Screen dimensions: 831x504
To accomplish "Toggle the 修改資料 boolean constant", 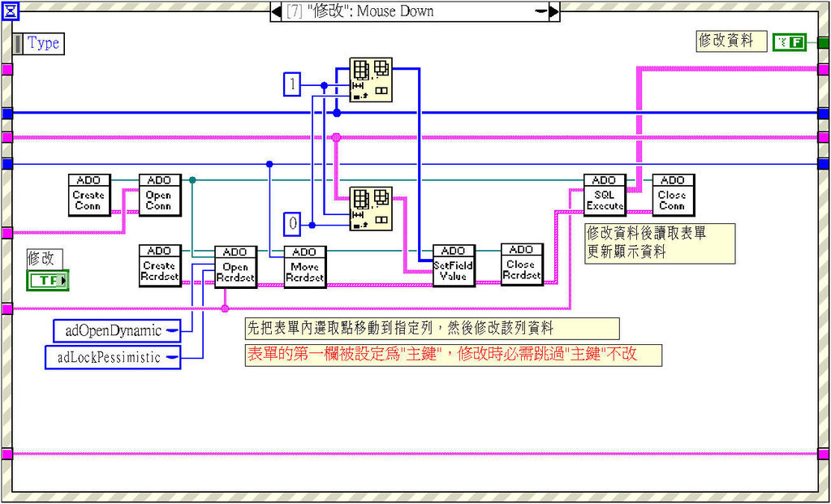I will coord(789,42).
